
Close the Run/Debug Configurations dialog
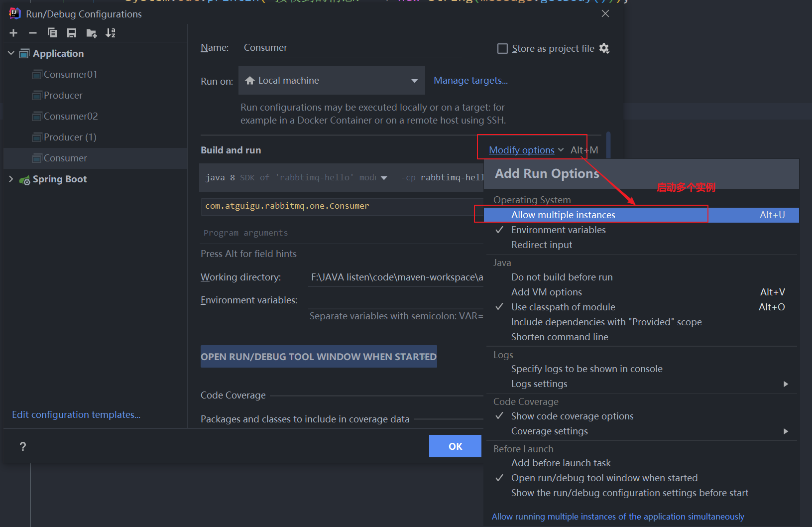[605, 13]
